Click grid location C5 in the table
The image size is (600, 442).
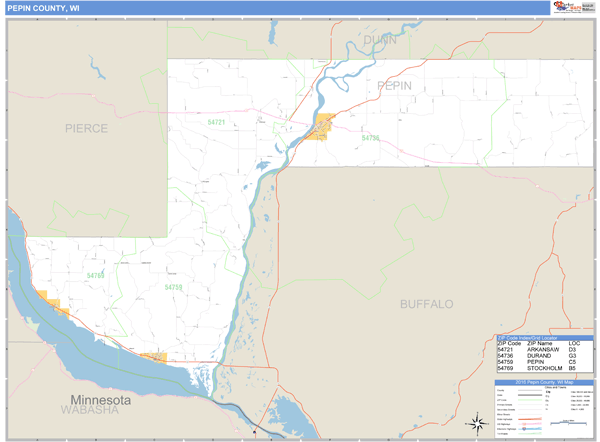click(572, 362)
